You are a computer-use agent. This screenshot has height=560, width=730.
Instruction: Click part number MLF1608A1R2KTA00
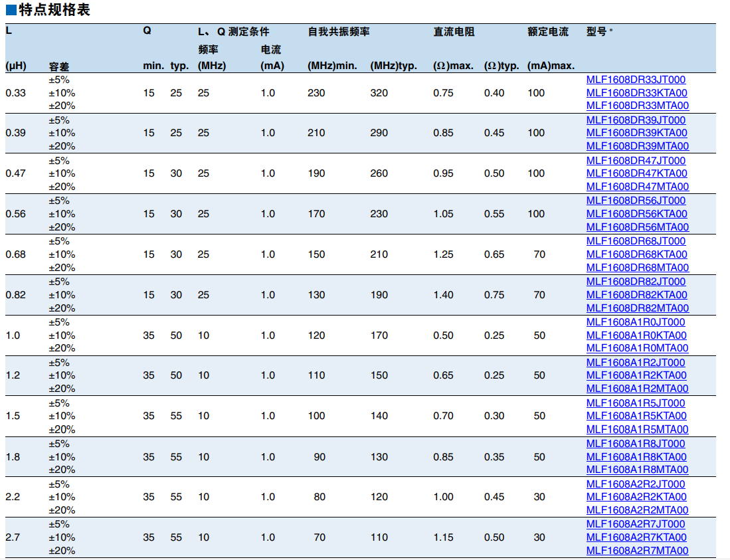(x=636, y=375)
